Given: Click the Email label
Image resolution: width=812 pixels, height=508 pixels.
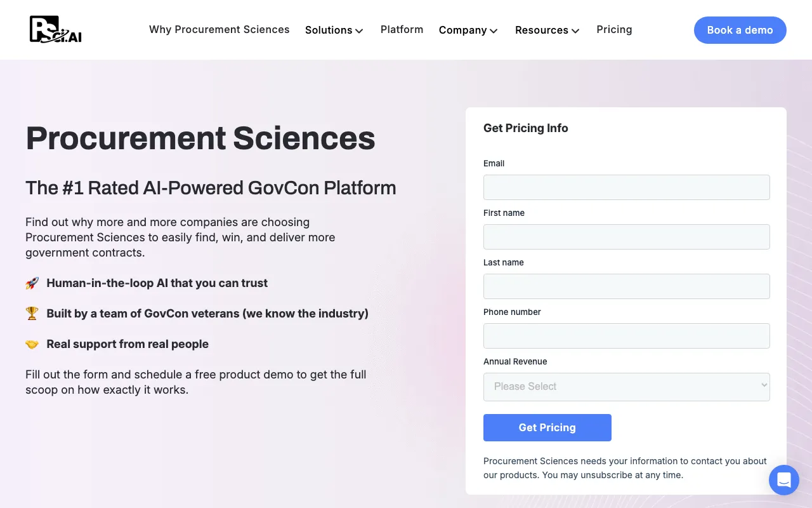Looking at the screenshot, I should tap(494, 163).
